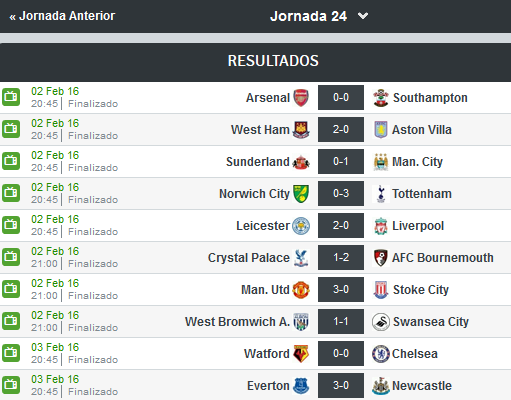The height and width of the screenshot is (400, 511).
Task: Click the TV icon for Leicester vs Liverpool match
Action: click(11, 225)
